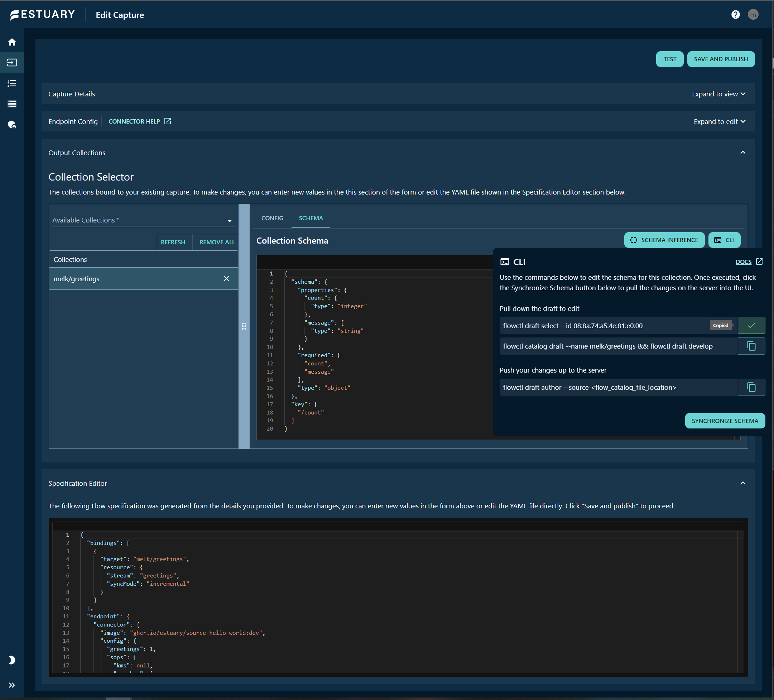
Task: Open the Captures sidebar icon
Action: click(12, 63)
